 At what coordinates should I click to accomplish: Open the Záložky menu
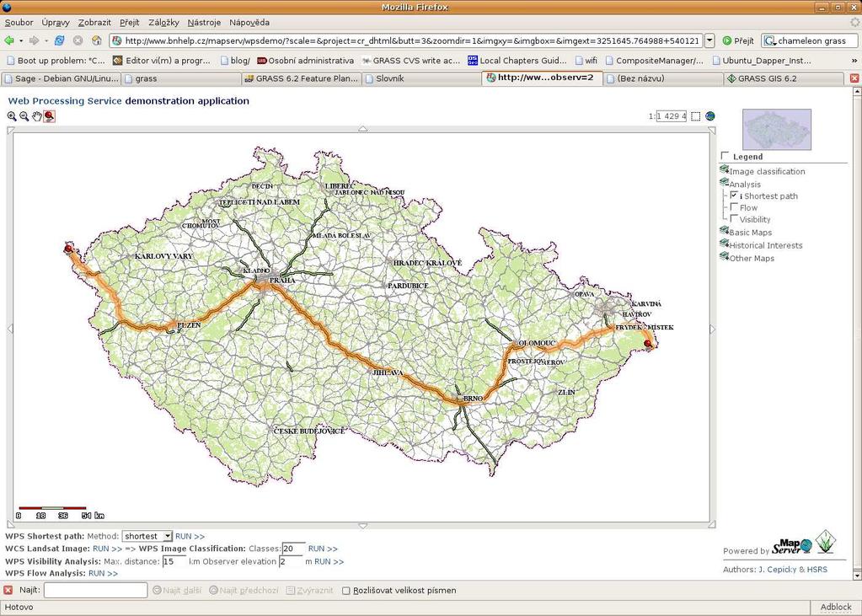point(163,23)
